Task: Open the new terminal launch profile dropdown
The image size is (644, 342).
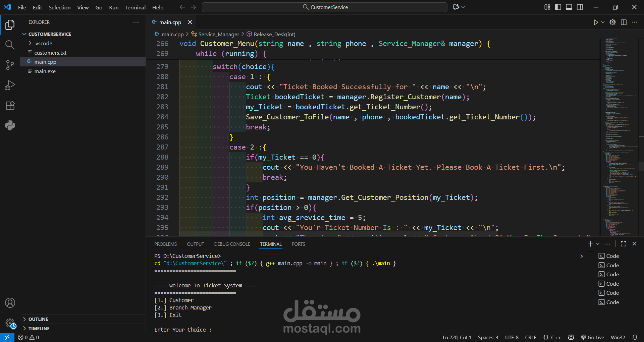Action: [597, 244]
